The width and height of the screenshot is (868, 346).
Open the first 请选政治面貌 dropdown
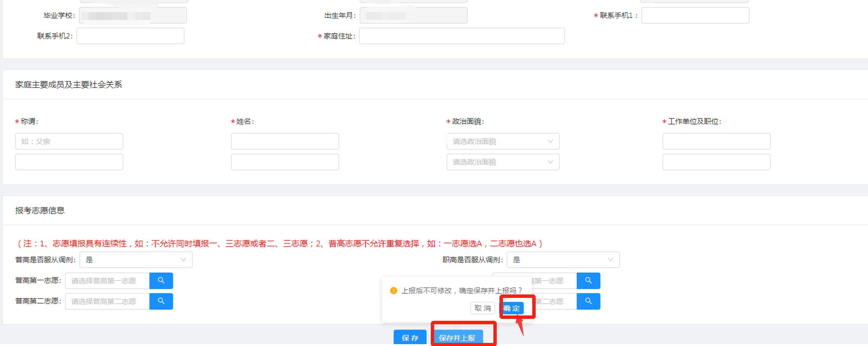coord(503,141)
